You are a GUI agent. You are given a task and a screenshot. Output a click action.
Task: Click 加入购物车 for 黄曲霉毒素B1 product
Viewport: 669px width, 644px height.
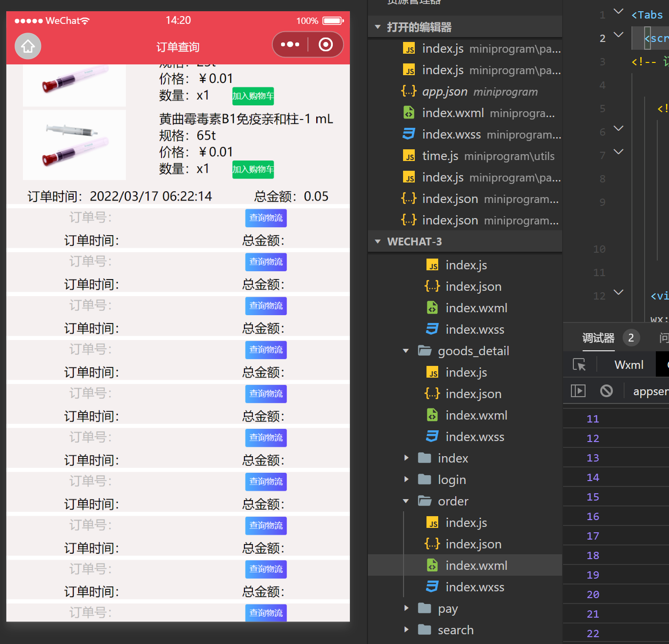[x=253, y=169]
